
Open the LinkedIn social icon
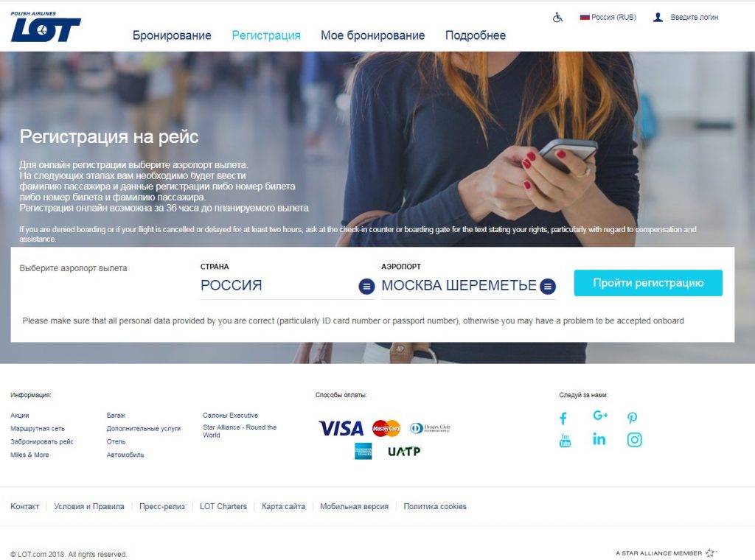(599, 438)
